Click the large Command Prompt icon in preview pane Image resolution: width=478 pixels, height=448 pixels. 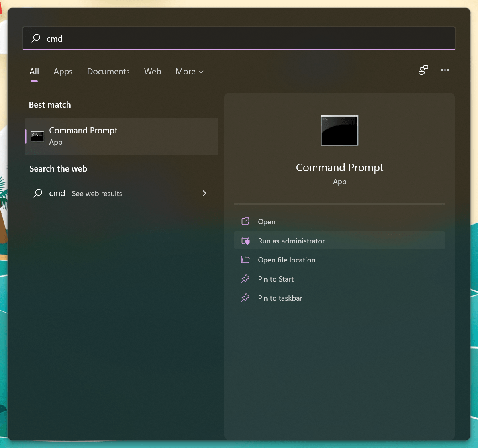click(339, 130)
